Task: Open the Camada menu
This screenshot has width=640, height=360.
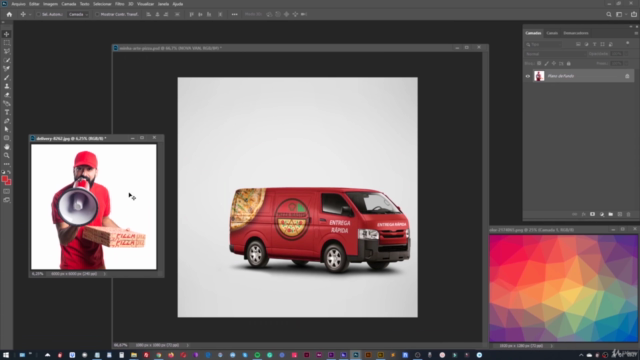Action: point(69,4)
